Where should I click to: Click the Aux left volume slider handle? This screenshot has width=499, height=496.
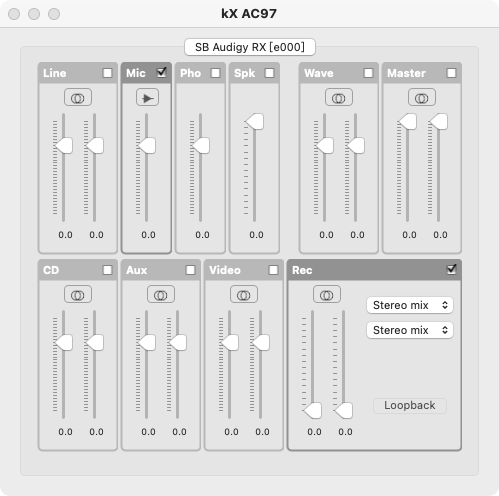coord(147,343)
